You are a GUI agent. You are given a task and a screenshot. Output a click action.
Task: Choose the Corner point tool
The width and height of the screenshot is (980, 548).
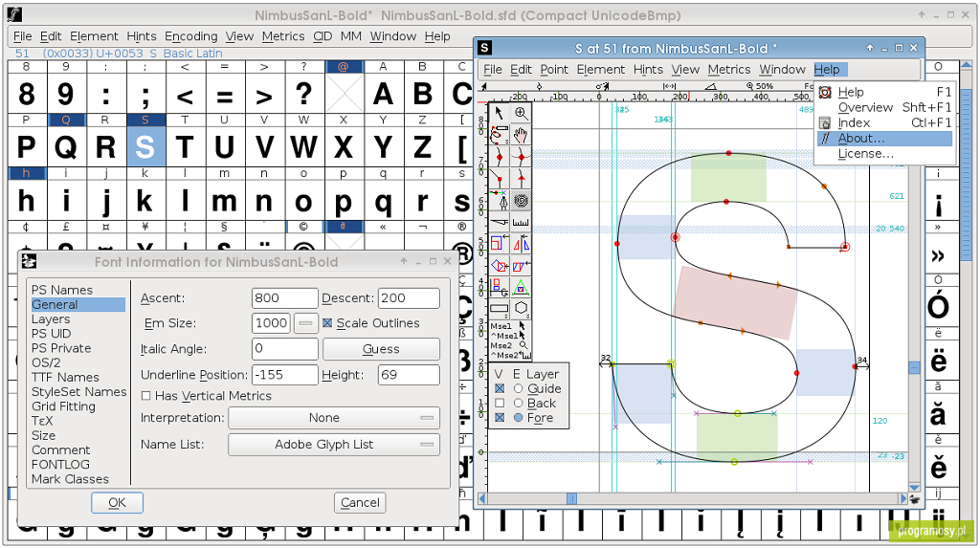(x=499, y=178)
